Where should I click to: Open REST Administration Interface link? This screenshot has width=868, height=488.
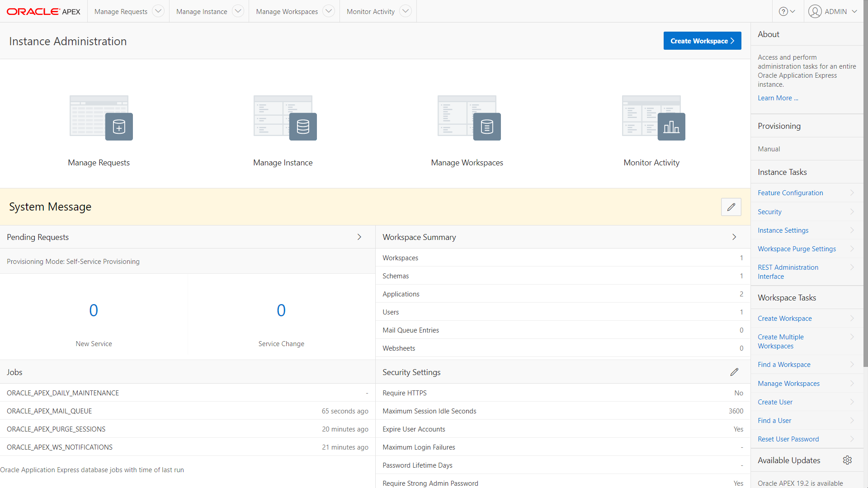point(807,272)
